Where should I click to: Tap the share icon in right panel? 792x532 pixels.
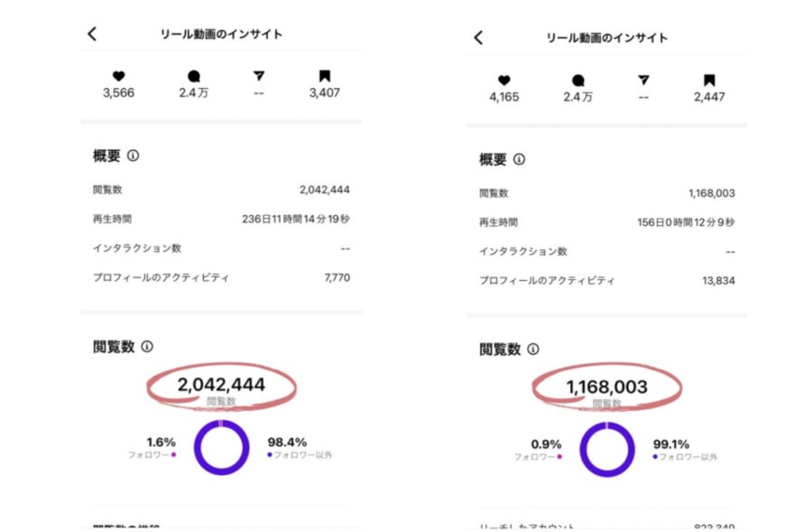pos(644,80)
